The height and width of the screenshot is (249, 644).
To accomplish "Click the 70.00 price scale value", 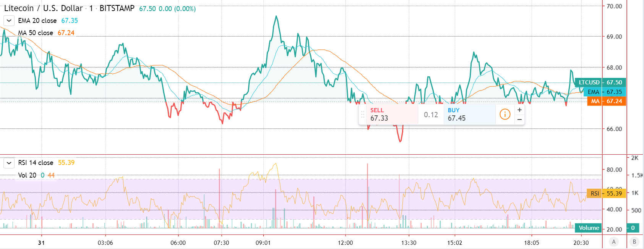I will (x=614, y=6).
